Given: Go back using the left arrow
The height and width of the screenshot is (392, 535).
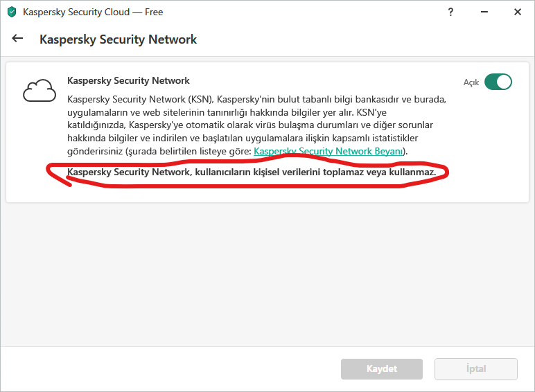Looking at the screenshot, I should (x=18, y=39).
